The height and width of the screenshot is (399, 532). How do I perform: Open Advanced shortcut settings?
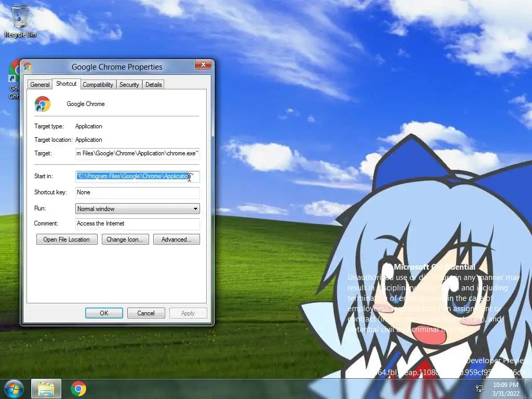tap(177, 239)
